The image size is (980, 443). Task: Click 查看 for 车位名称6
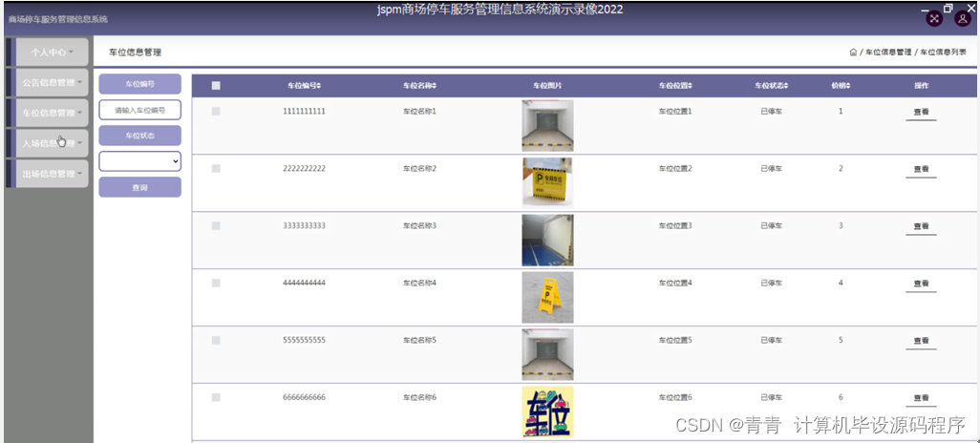click(x=921, y=398)
